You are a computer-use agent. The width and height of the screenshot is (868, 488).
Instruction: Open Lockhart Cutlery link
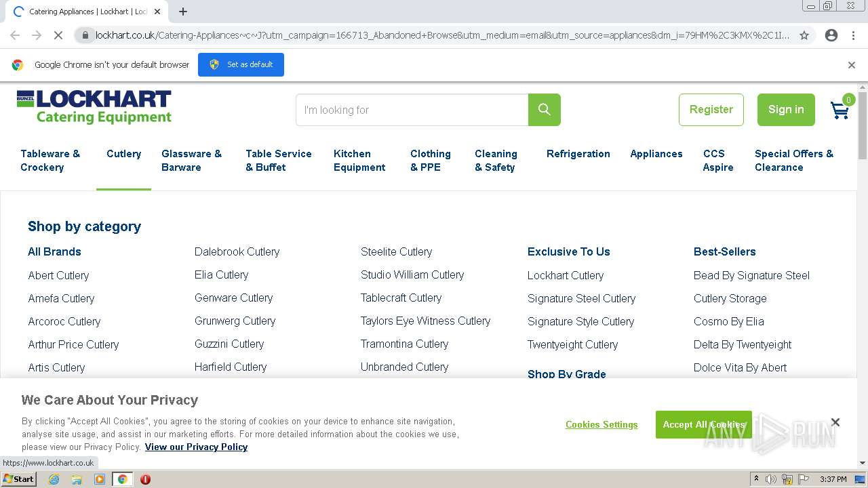click(566, 275)
